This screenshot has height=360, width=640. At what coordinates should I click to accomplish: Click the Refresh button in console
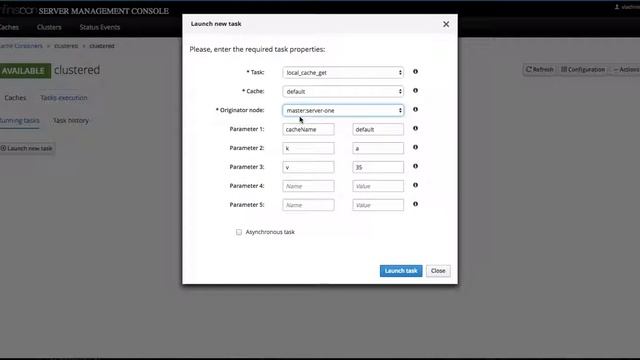(539, 69)
